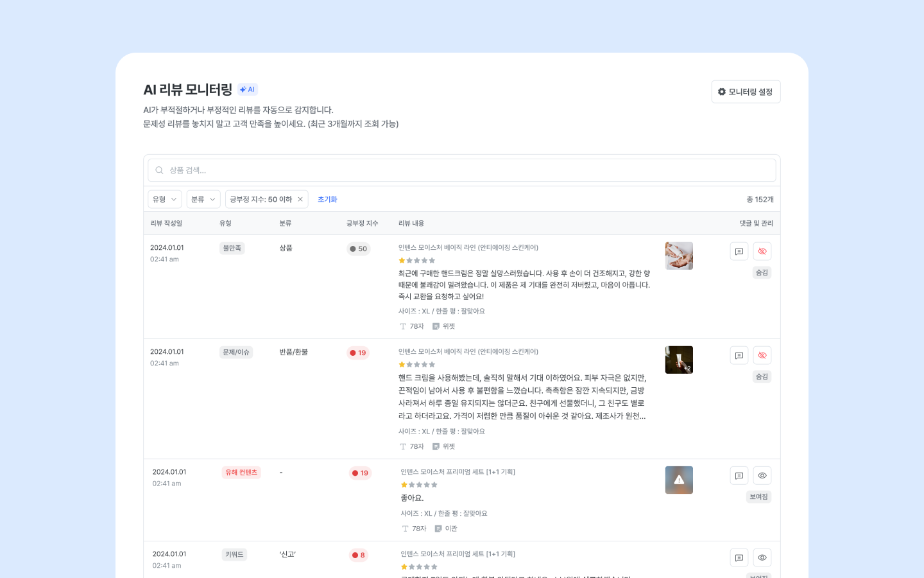Screen dimensions: 924x578
Task: Click the review text starting 최근에 구매한 핸드크림은
Action: 524,285
